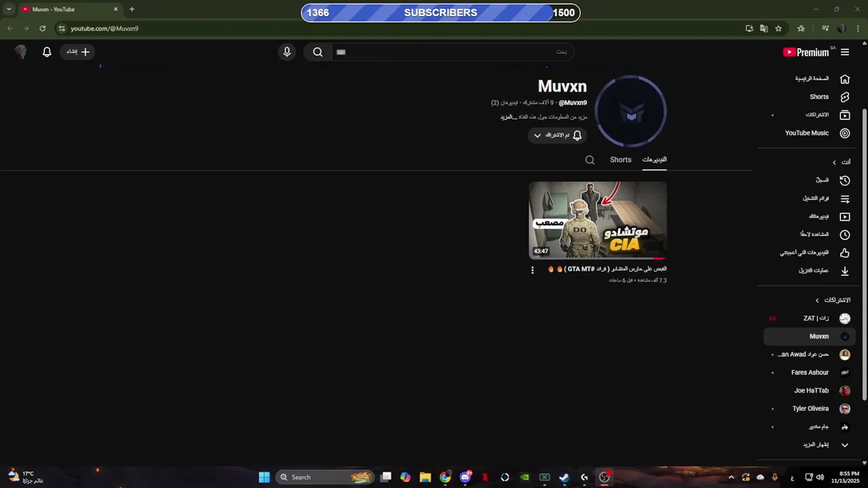Click the subscribers goal progress bar
Image resolution: width=868 pixels, height=488 pixels.
click(441, 13)
